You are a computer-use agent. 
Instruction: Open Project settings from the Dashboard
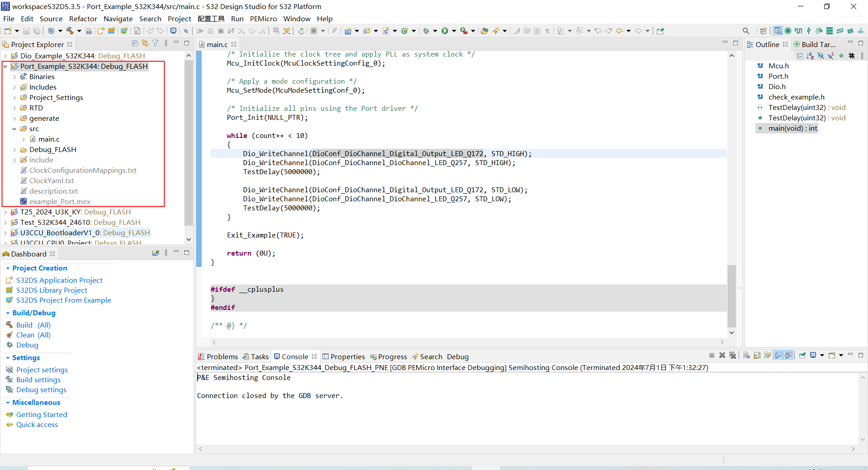(42, 370)
